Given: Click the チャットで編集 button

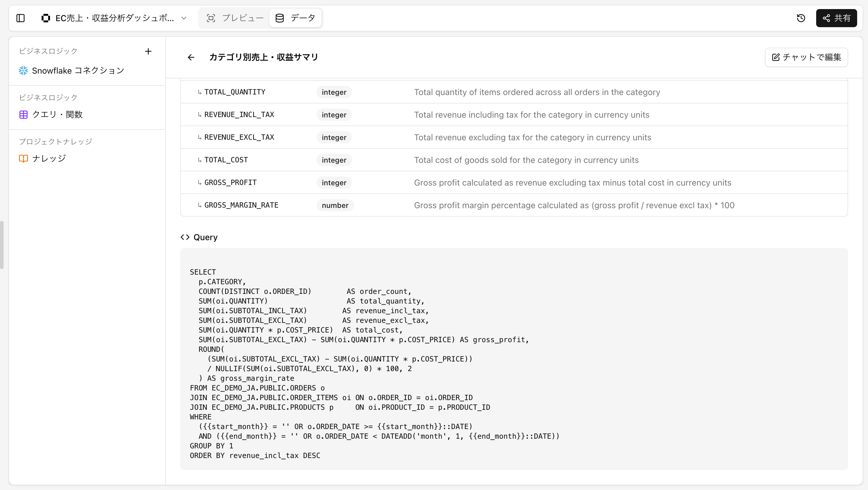Looking at the screenshot, I should [806, 57].
